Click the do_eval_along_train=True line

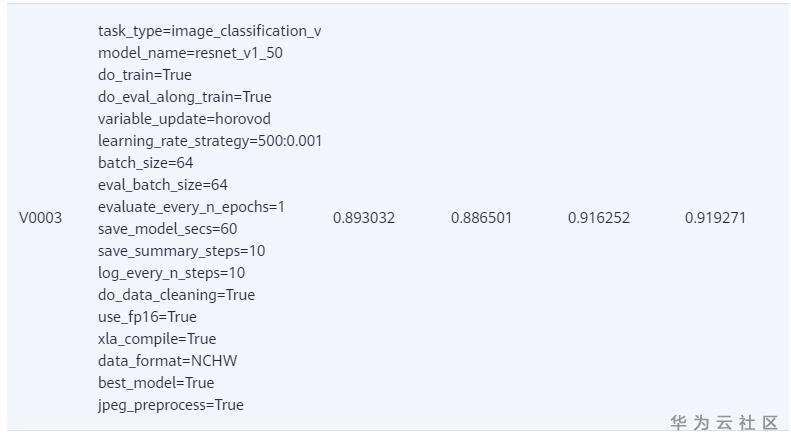pyautogui.click(x=184, y=97)
